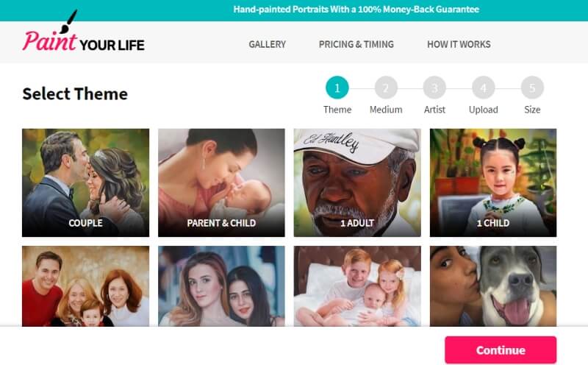Jump to step 3 Artist
The width and height of the screenshot is (588, 365).
[x=434, y=88]
